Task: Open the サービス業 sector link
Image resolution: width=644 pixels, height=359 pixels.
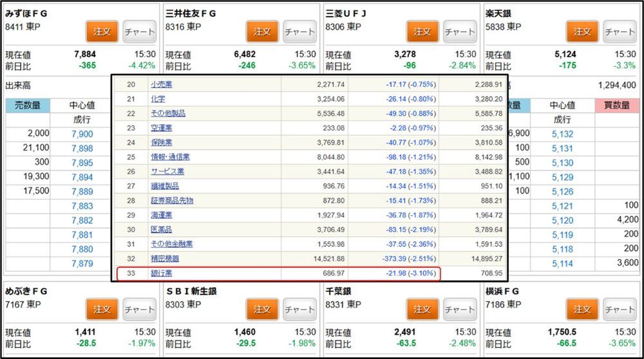Action: (x=167, y=172)
